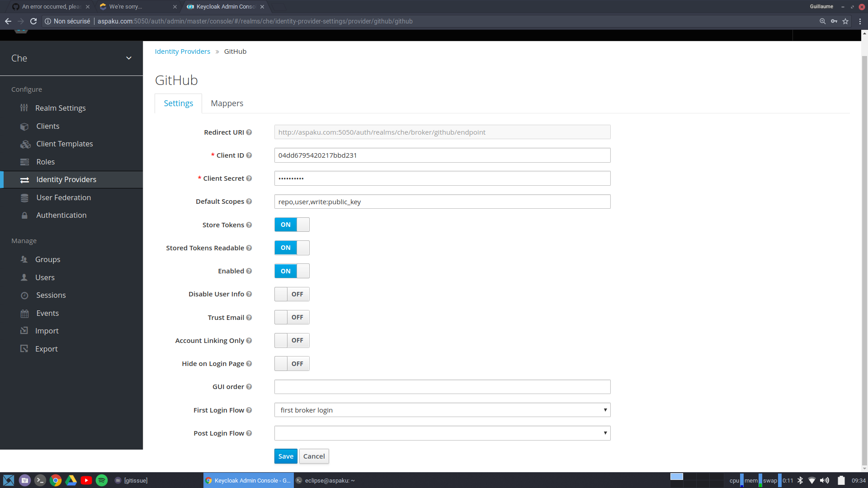Collapse the Che realm selector
The height and width of the screenshot is (488, 868).
pos(129,58)
